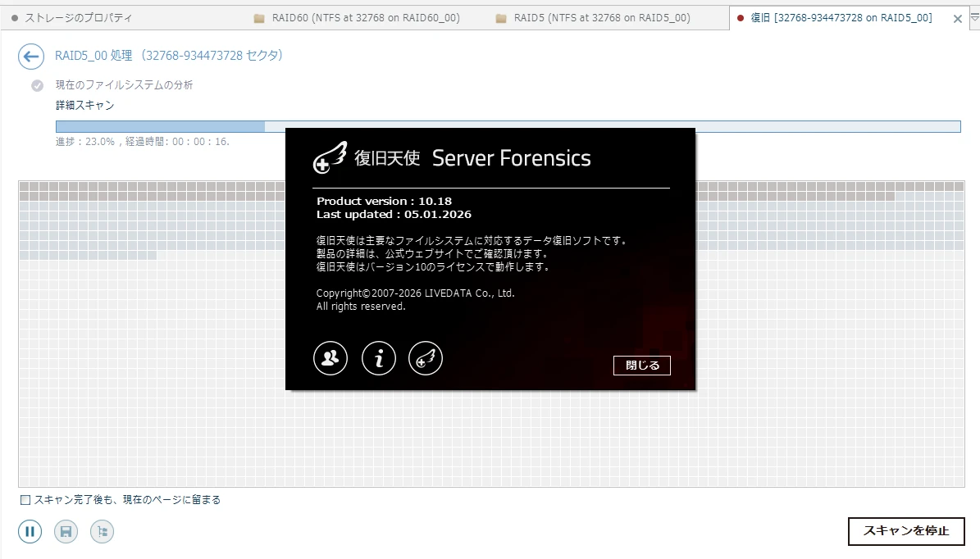980x559 pixels.
Task: Click the 詳細スキャン label
Action: point(85,105)
